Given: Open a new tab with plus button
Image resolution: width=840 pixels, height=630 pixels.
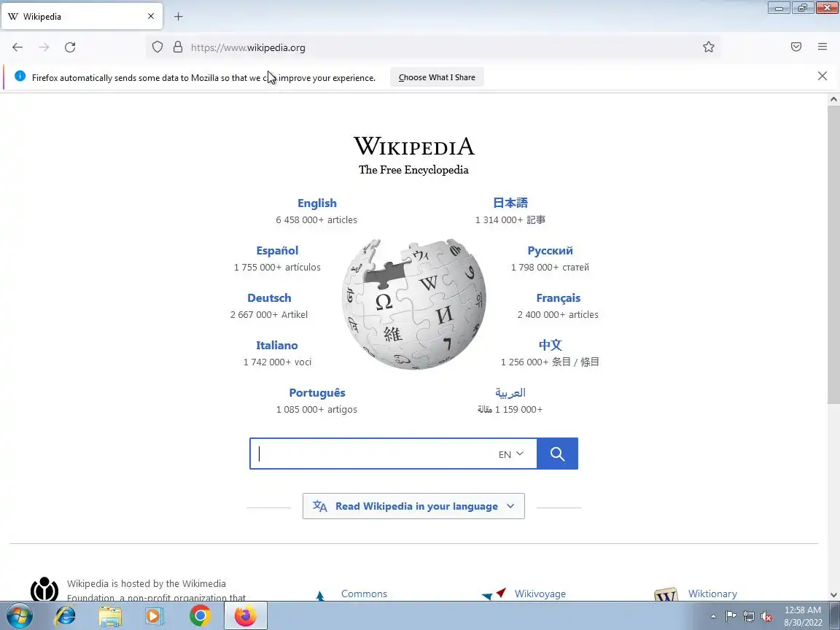Looking at the screenshot, I should tap(179, 17).
